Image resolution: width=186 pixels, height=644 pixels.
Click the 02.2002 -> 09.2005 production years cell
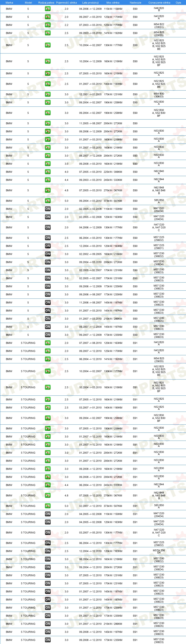pos(90,254)
